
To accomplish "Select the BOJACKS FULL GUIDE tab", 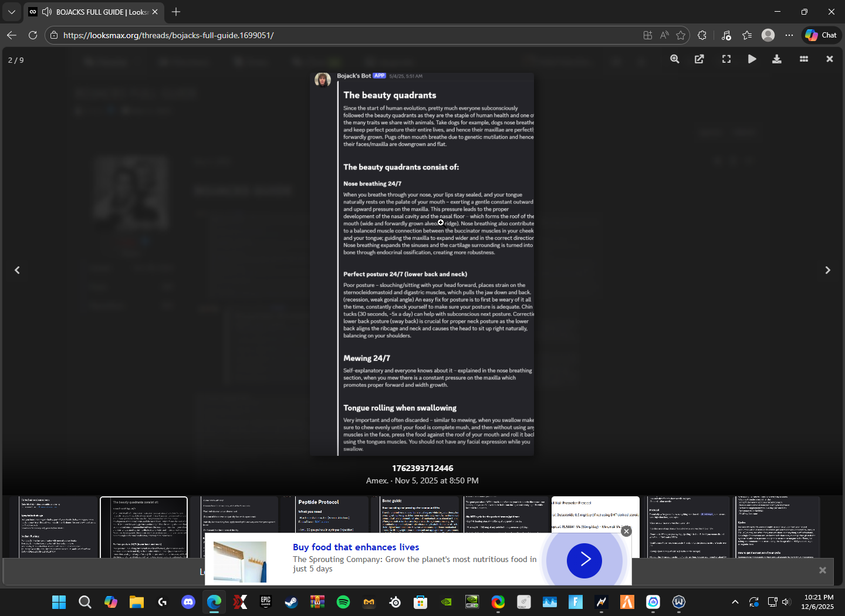I will (x=94, y=12).
